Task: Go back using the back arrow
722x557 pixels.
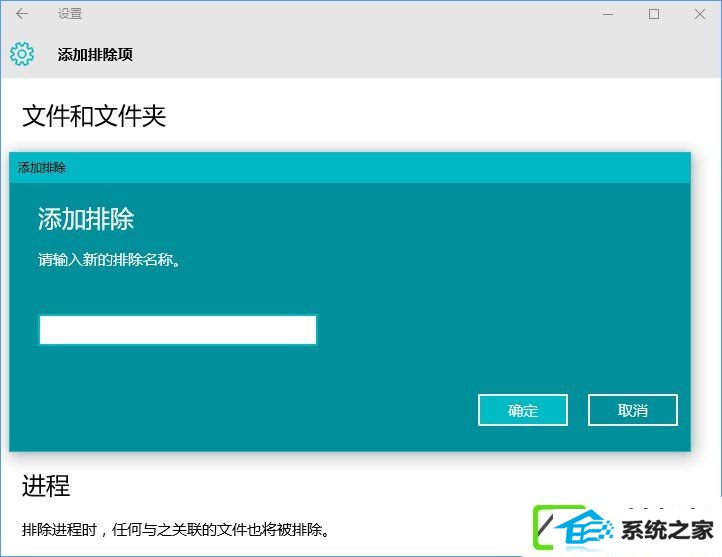Action: click(x=22, y=14)
